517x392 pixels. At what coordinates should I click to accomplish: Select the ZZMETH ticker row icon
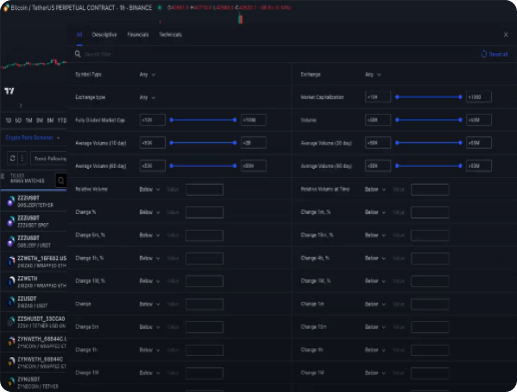11,281
